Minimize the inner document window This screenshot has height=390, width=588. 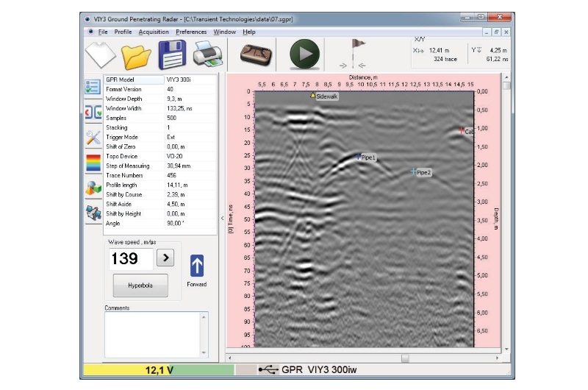point(487,32)
